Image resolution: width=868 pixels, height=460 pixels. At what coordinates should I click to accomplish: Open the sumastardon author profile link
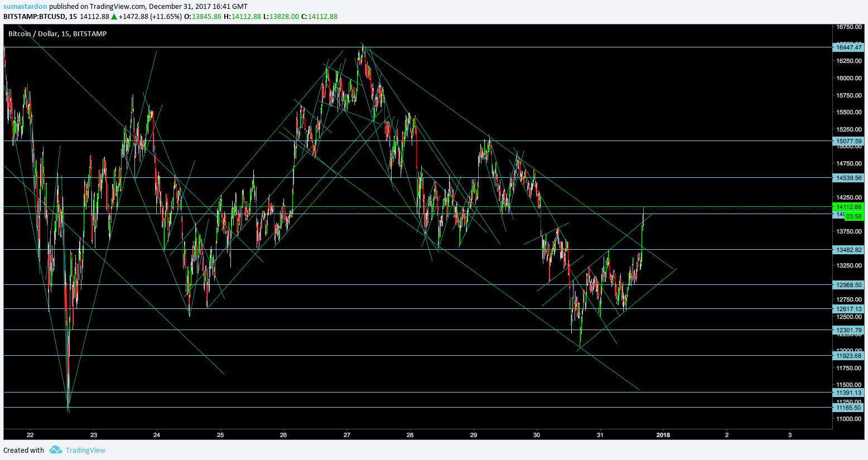pyautogui.click(x=25, y=7)
